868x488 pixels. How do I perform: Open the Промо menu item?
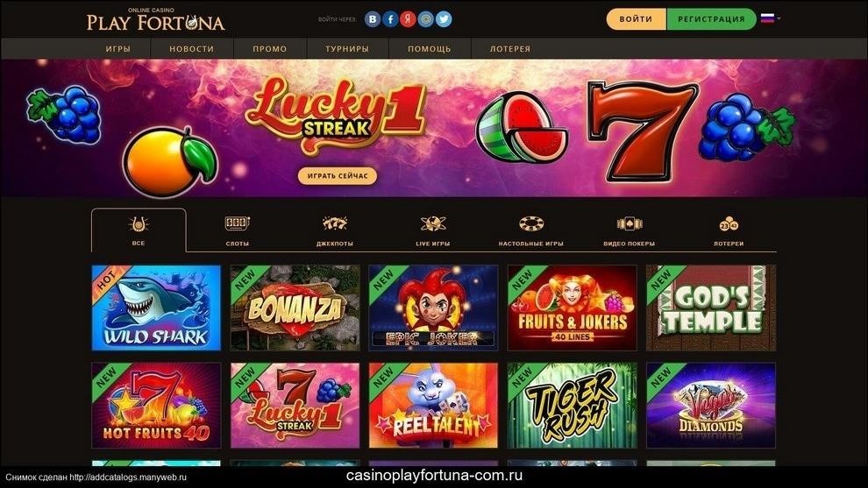tap(269, 49)
